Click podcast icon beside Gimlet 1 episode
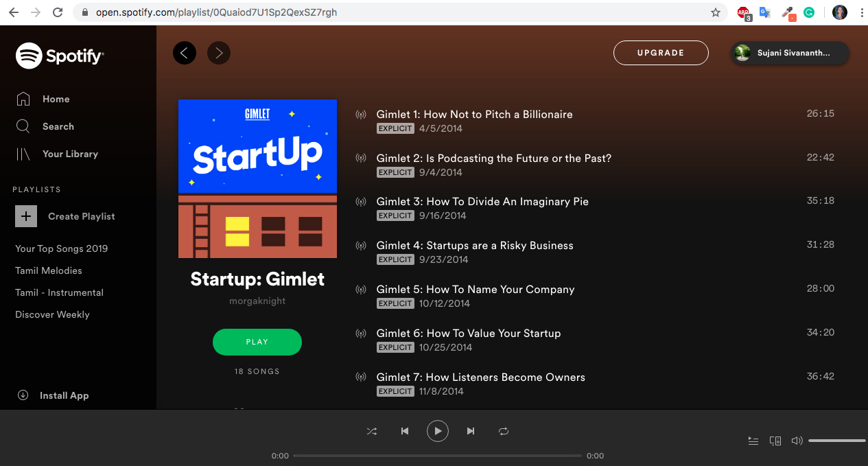The width and height of the screenshot is (868, 466). click(x=361, y=115)
